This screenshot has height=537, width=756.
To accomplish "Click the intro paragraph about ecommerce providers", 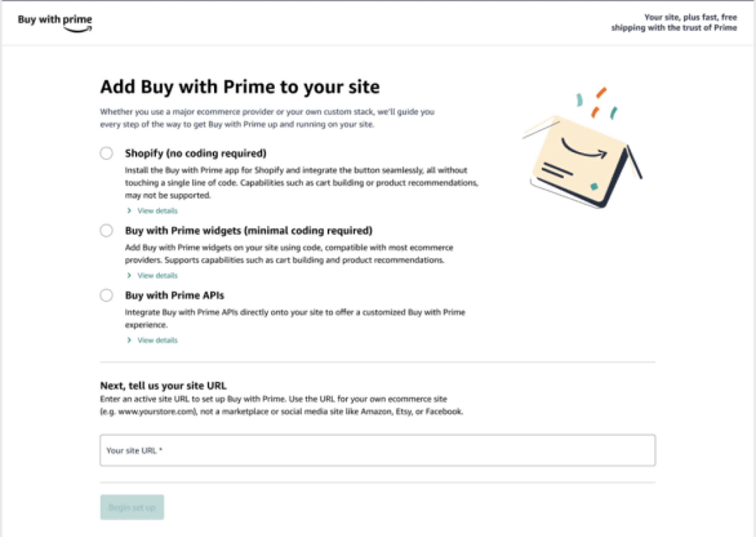I will pos(267,118).
